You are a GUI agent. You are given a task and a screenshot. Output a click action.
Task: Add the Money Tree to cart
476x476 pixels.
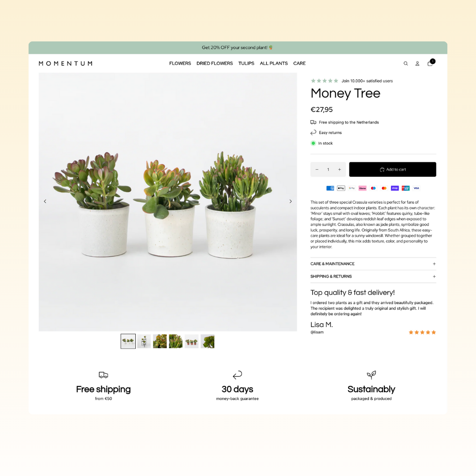tap(393, 169)
